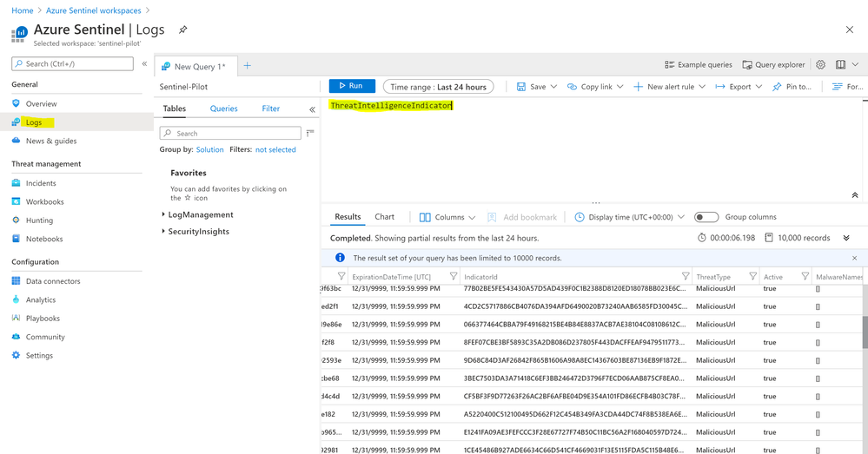868x454 pixels.
Task: Change Display time UTC dropdown
Action: (629, 217)
